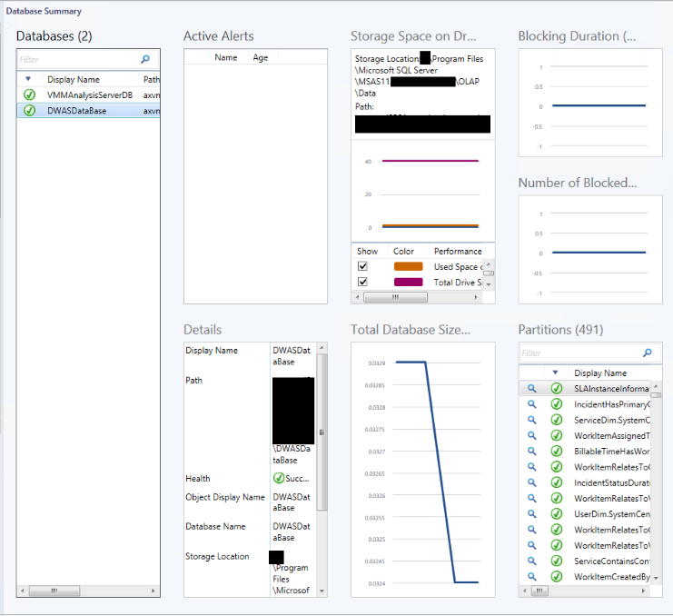Select the IncidentStatusDuration partition row

[611, 482]
